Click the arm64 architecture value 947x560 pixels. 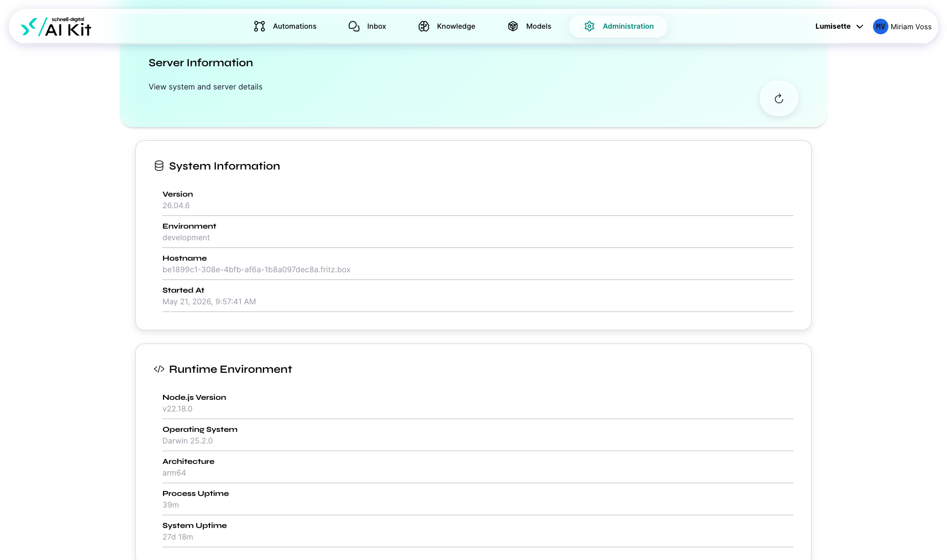(x=174, y=473)
